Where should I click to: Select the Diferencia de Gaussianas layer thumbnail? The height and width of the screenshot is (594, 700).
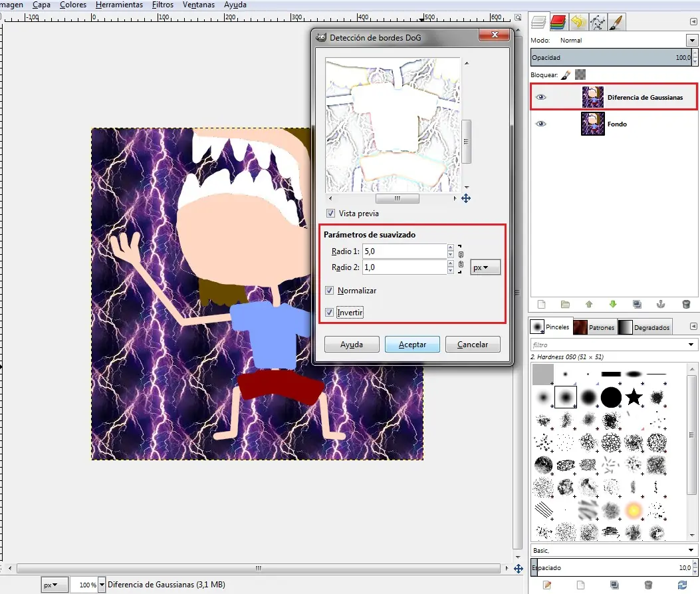click(x=593, y=97)
